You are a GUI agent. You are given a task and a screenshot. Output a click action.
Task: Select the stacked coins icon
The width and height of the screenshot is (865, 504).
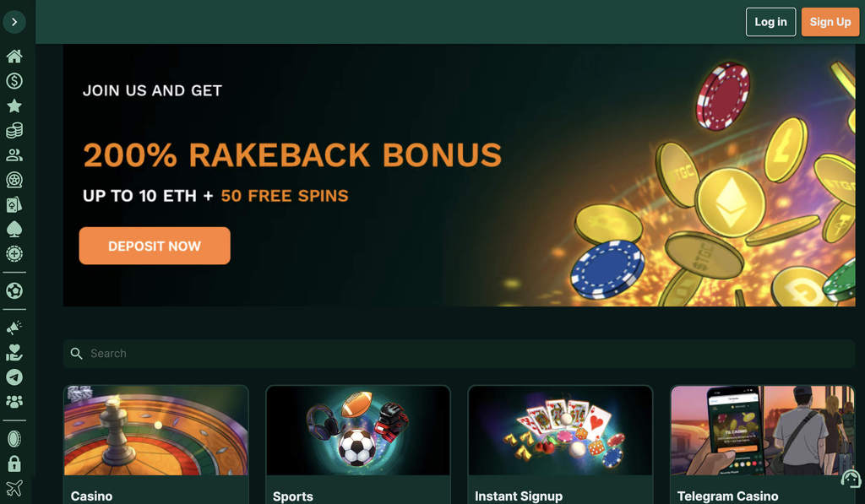coord(14,130)
